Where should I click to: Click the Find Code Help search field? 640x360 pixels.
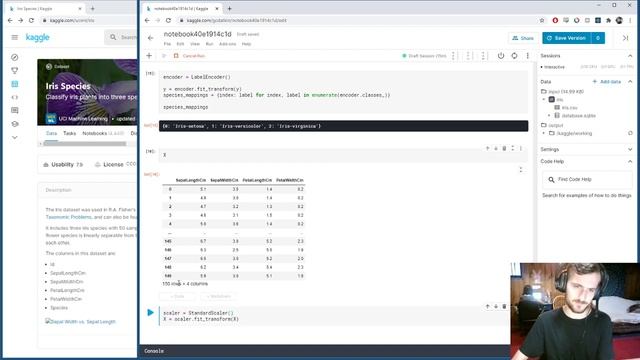point(587,179)
